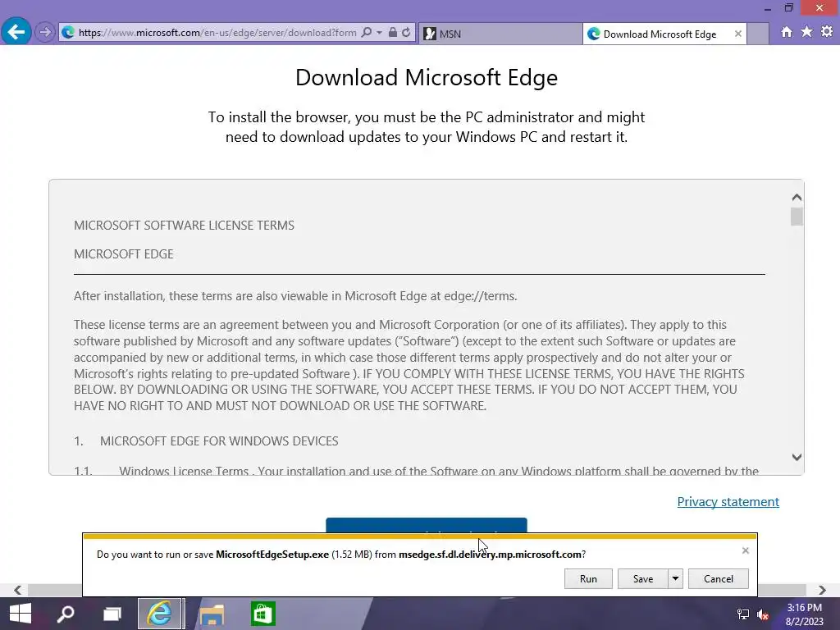This screenshot has width=840, height=630.
Task: Click MICROSOFT SOFTWARE LICENSE TERMS text
Action: (x=184, y=225)
